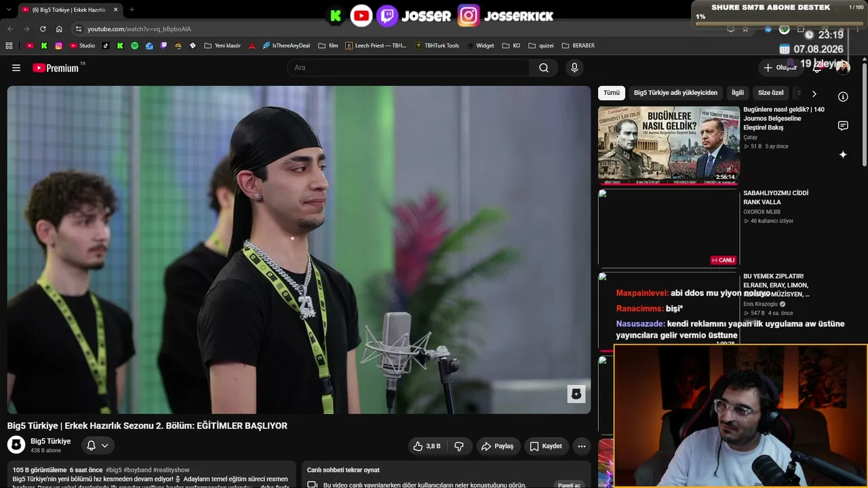Close the Big5 Türkiye browser tab
Screen dimensions: 868x488
click(x=116, y=9)
